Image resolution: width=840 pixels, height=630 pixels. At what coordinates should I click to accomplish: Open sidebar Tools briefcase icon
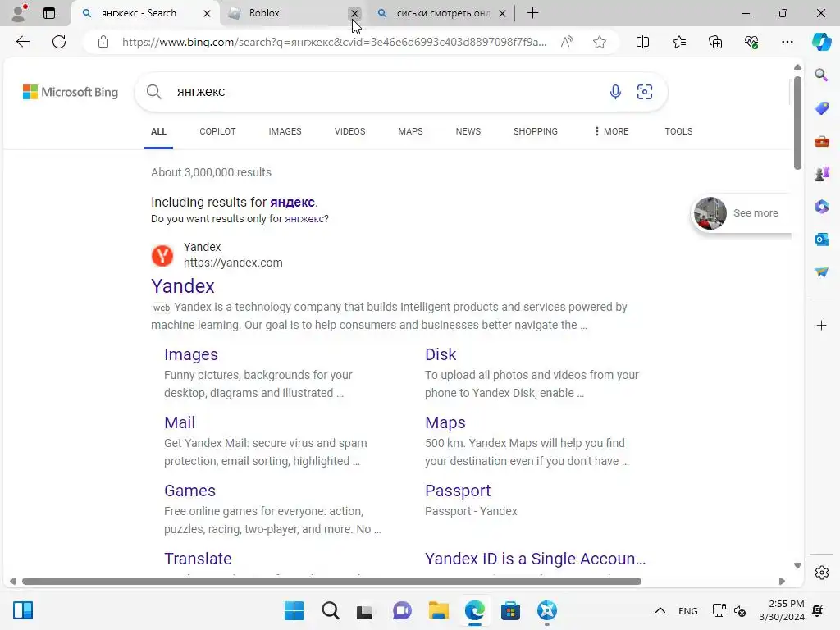(x=822, y=141)
